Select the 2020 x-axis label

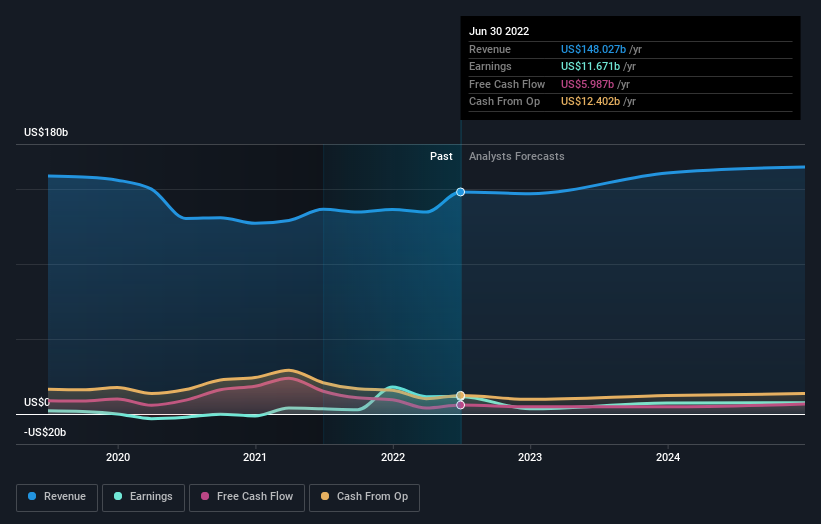[118, 458]
